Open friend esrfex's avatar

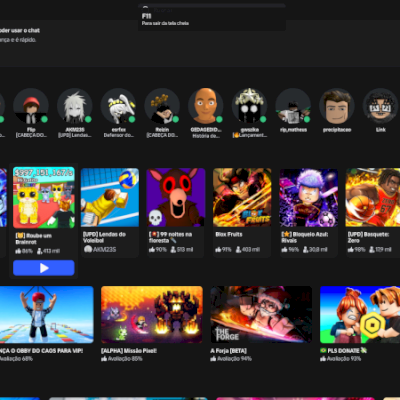pos(118,106)
